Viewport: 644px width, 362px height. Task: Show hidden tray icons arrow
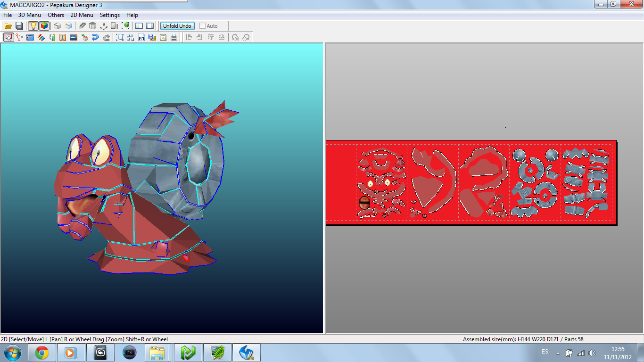point(558,353)
